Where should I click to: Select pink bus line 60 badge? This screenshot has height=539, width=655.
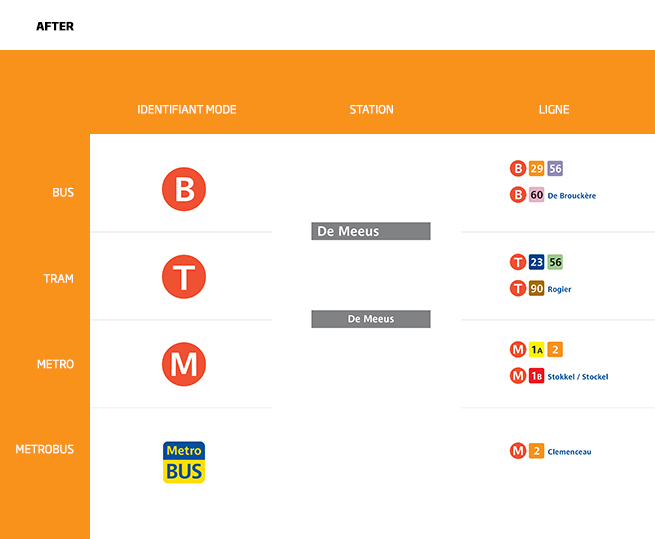pyautogui.click(x=537, y=195)
